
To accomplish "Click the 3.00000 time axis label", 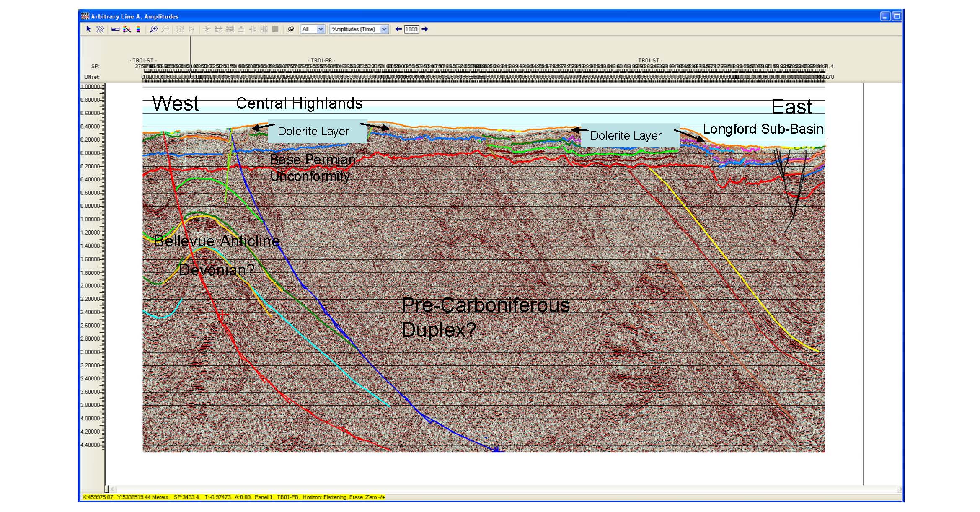I will 90,352.
